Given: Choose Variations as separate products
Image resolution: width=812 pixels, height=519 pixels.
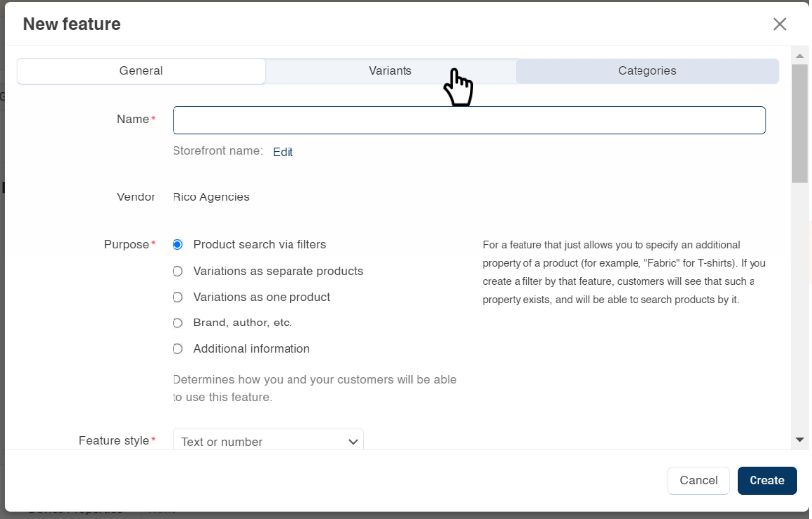Looking at the screenshot, I should (x=178, y=271).
